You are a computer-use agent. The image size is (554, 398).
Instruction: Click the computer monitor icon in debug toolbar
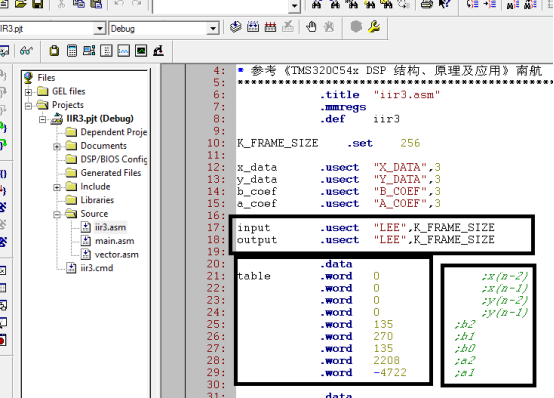tap(89, 51)
